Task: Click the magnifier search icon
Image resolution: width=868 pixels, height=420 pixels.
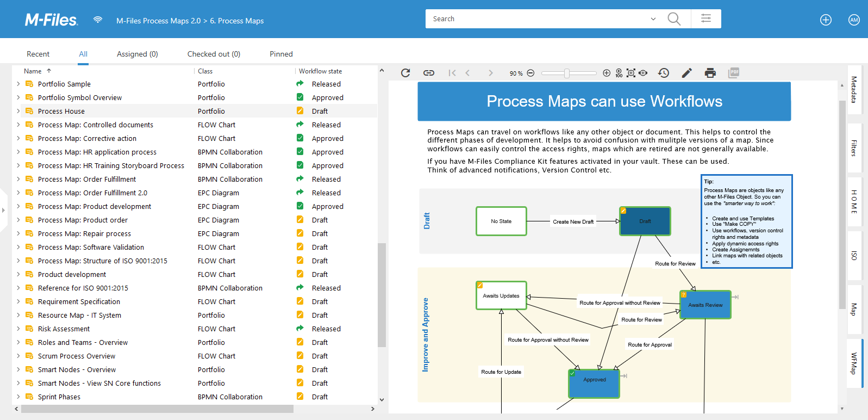Action: point(674,19)
